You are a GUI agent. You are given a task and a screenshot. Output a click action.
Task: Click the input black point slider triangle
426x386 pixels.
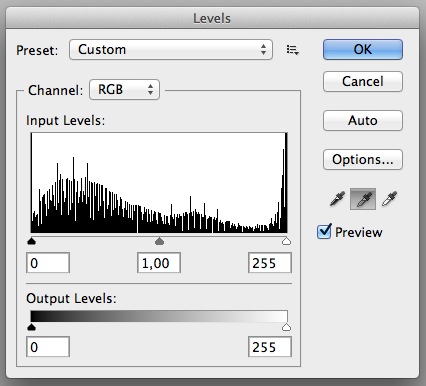(31, 241)
